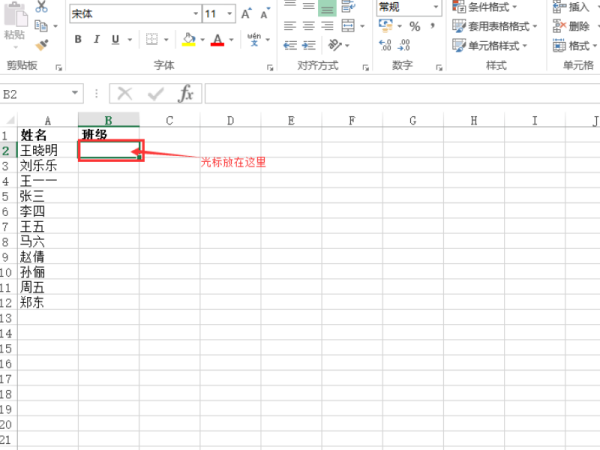Toggle Bold formatting

point(78,39)
